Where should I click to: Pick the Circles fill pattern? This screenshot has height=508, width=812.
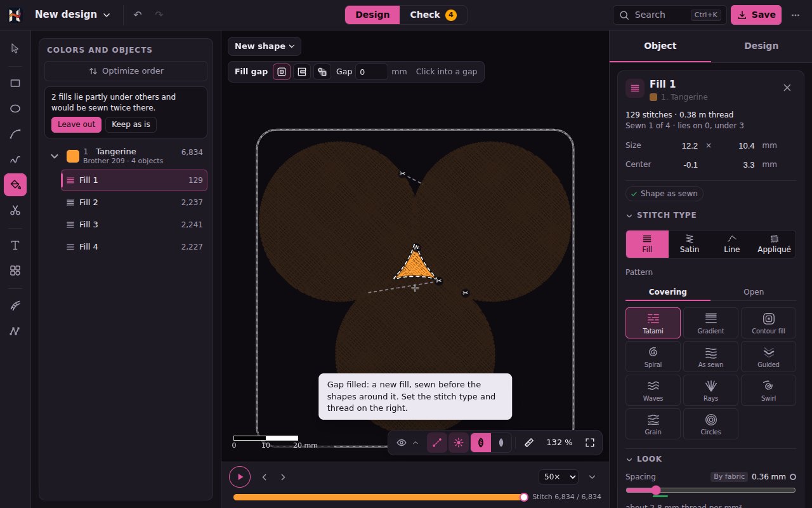[x=710, y=424]
